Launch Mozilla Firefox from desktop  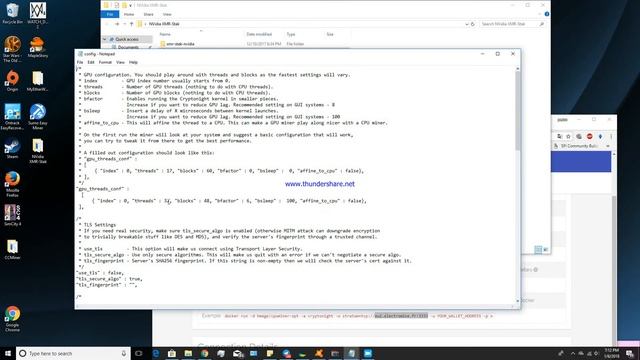12,184
